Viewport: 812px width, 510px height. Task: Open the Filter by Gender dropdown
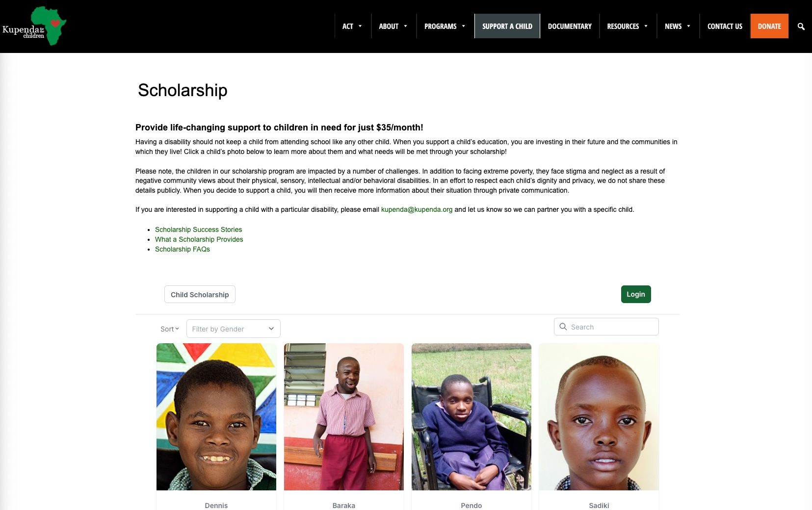(233, 329)
